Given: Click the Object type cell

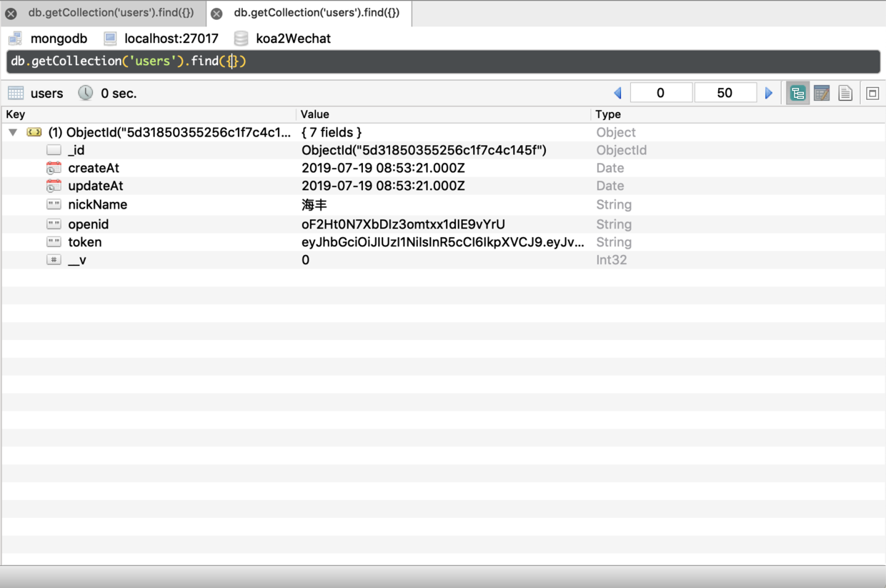Looking at the screenshot, I should [616, 132].
